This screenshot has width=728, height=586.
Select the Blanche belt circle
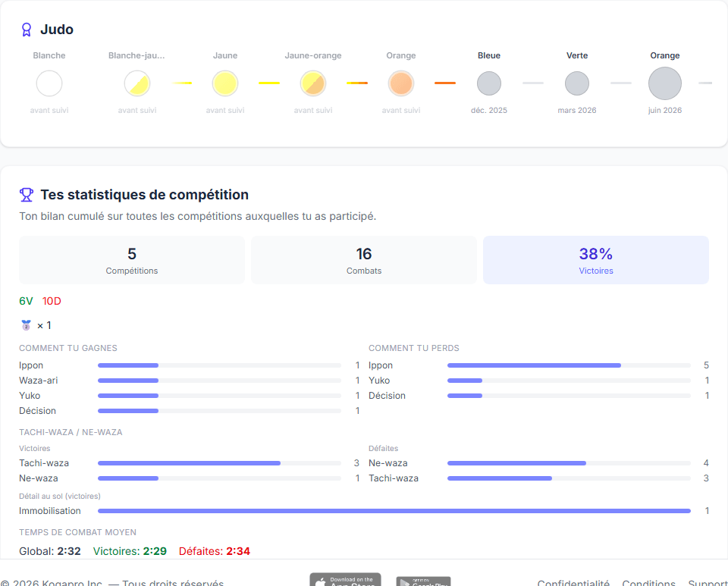pyautogui.click(x=49, y=83)
